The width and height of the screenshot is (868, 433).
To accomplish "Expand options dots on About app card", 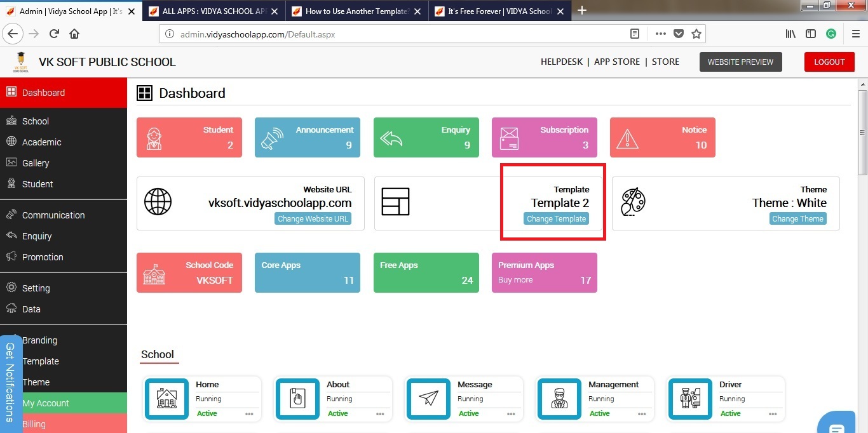I will 380,414.
